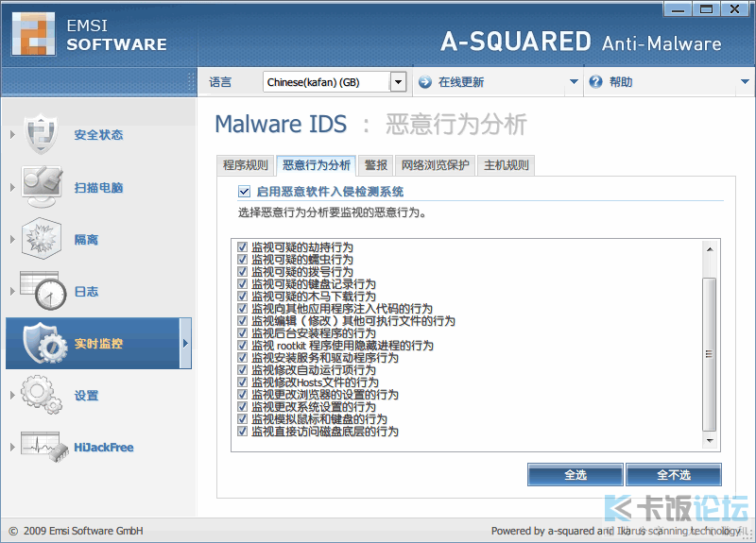Open the 在线更新 dropdown arrow
Viewport: 756px width, 543px height.
574,82
